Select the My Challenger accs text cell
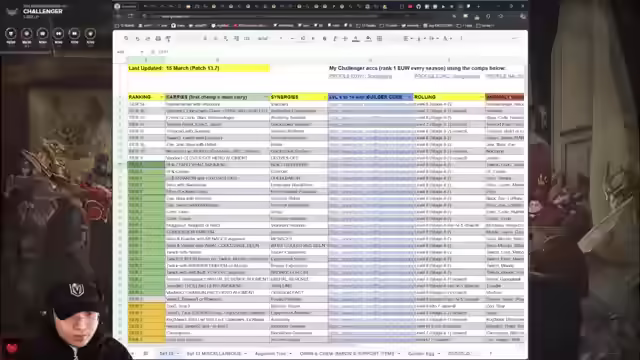The width and height of the screenshot is (640, 360). 417,68
